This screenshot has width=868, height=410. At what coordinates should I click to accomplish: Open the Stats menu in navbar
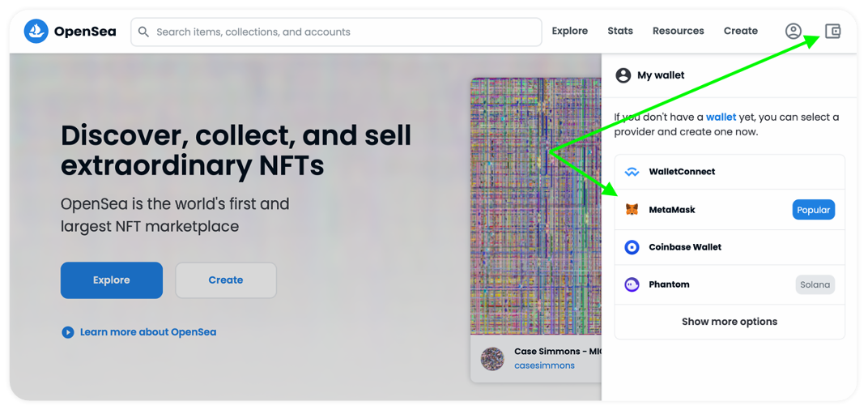point(620,31)
